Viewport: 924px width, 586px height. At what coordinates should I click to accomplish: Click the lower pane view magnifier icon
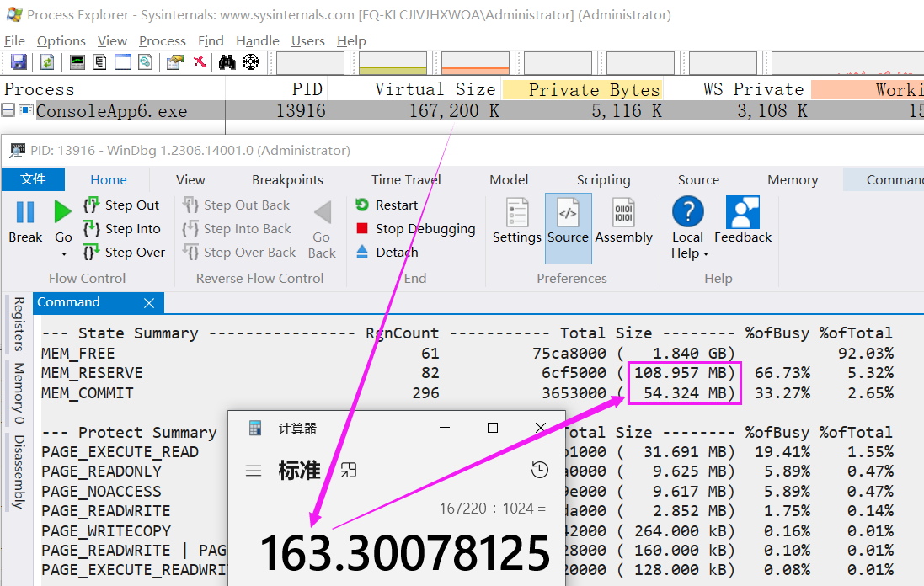pyautogui.click(x=145, y=61)
